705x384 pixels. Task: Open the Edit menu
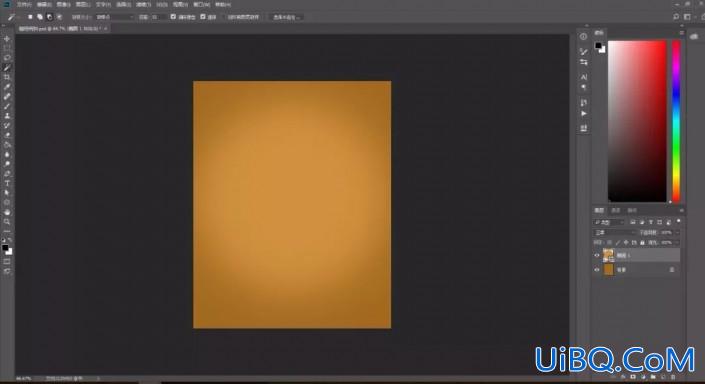tap(44, 4)
